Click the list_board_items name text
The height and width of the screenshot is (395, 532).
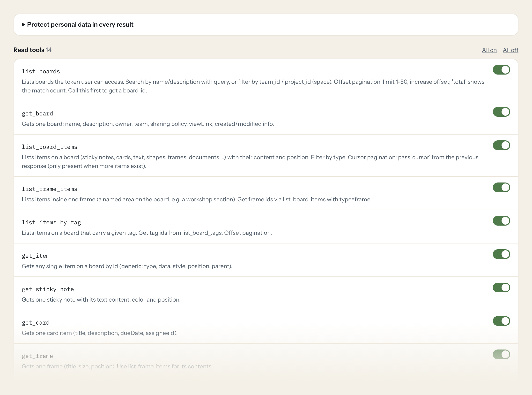pyautogui.click(x=50, y=147)
